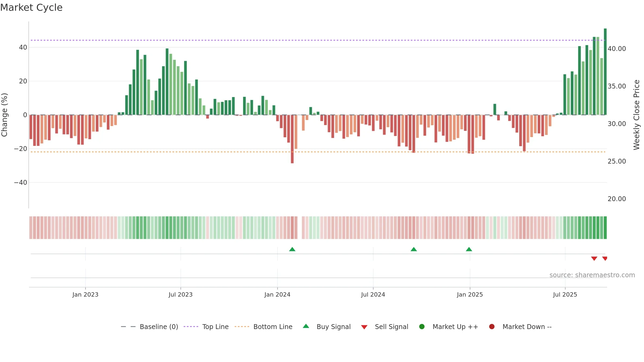The width and height of the screenshot is (644, 362).
Task: Click the tallest green bar at far right
Action: 605,72
